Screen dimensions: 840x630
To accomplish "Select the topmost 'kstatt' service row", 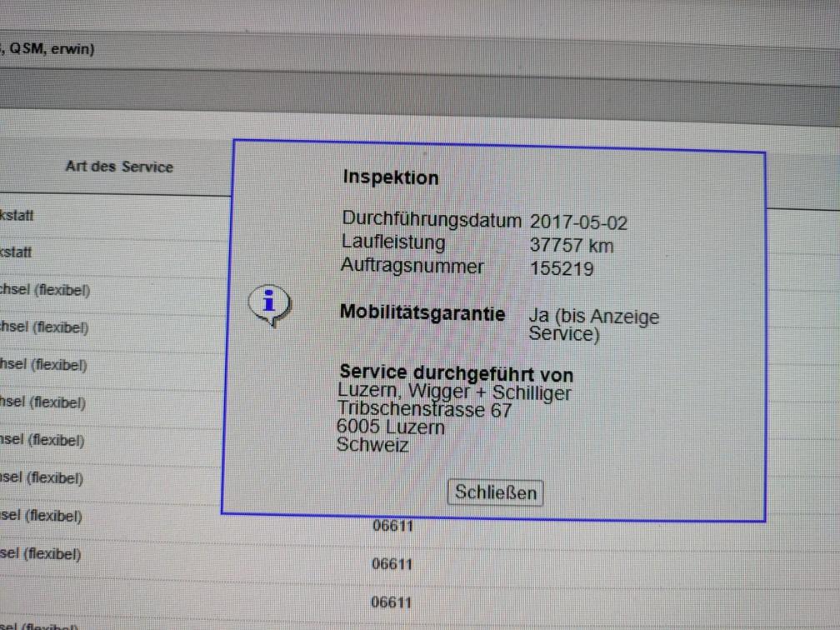I will (x=17, y=216).
